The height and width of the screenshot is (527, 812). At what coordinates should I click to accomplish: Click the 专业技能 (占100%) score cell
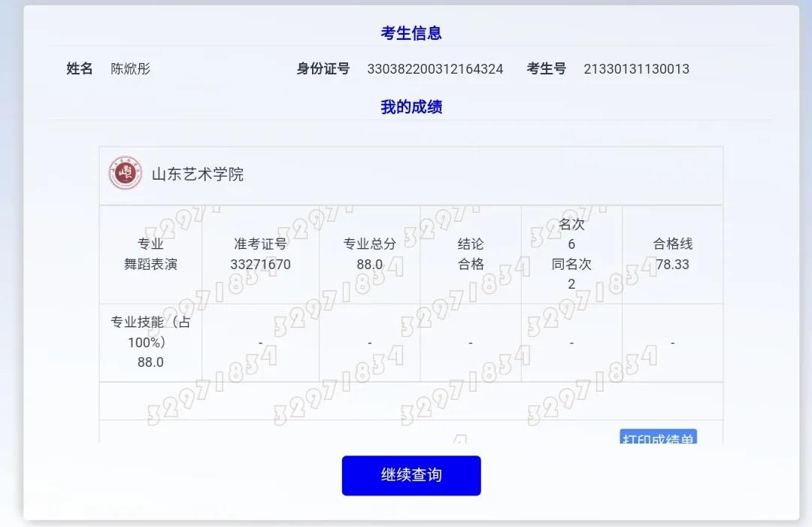[150, 342]
